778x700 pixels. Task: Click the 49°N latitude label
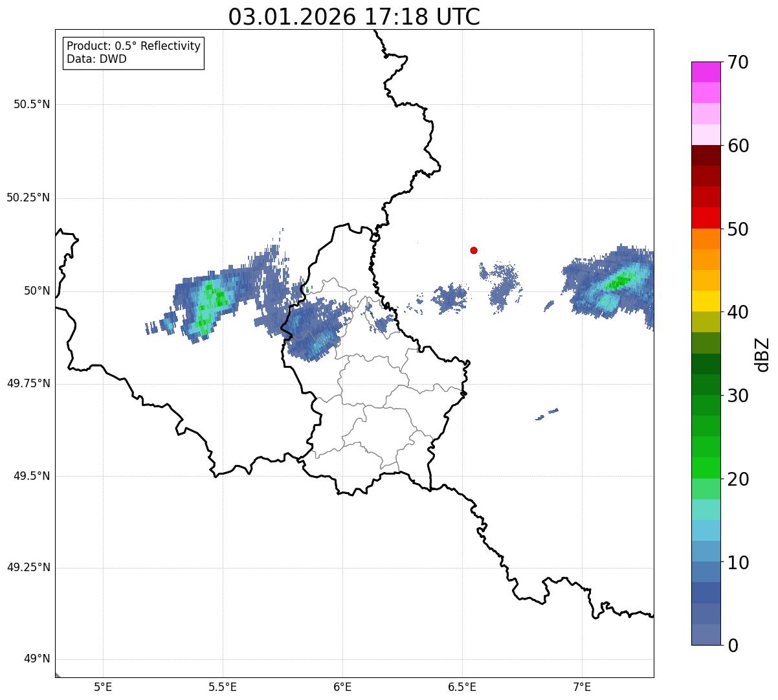37,659
